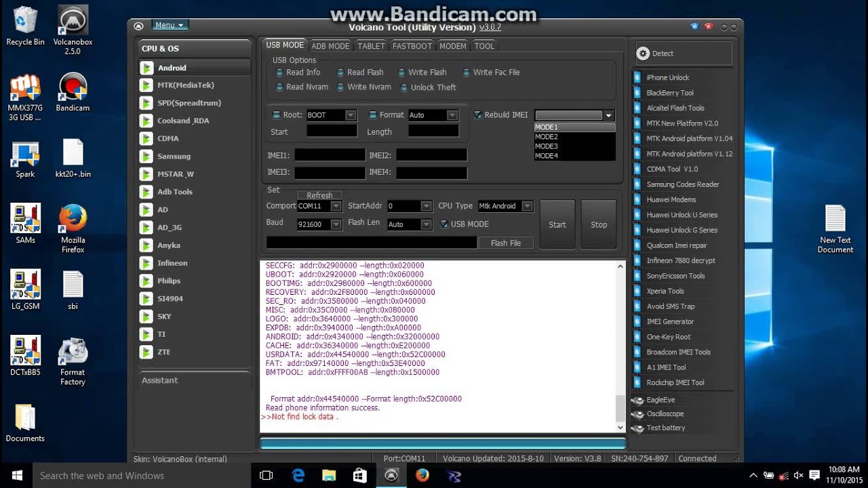The image size is (868, 488).
Task: Click the CDMA arrow icon in sidebar
Action: click(x=146, y=138)
